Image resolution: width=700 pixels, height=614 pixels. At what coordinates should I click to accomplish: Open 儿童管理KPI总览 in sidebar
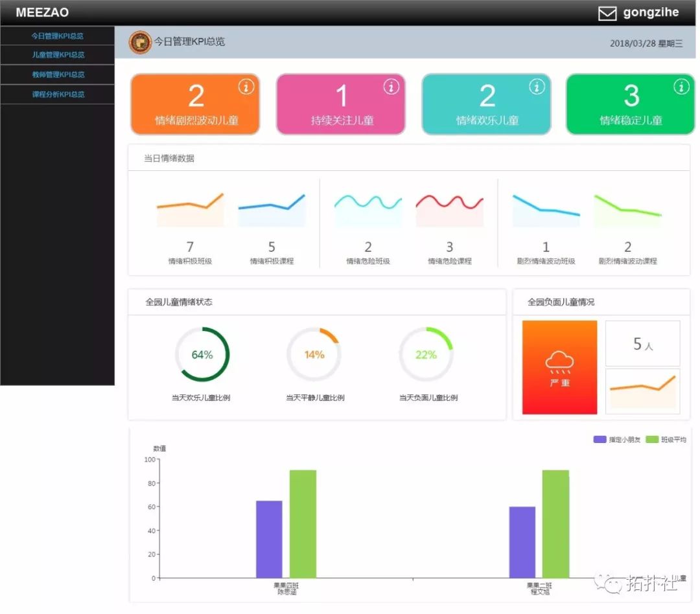click(58, 55)
